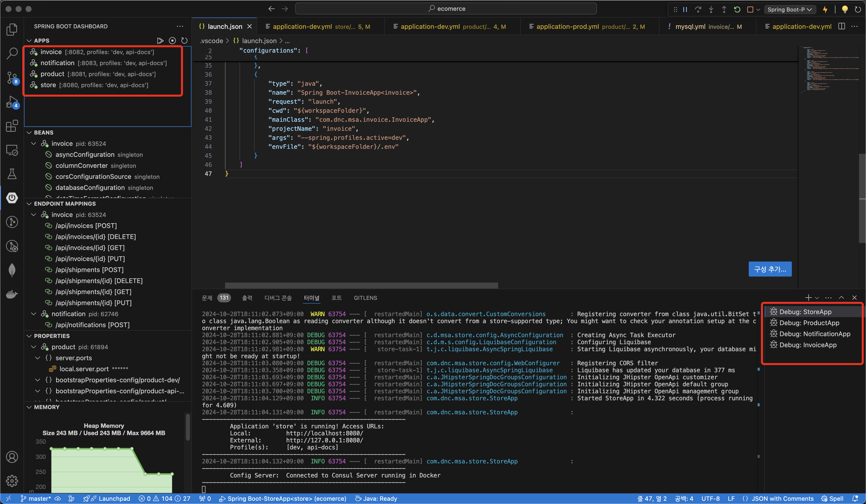Click the debug Restart toolbar icon
Image resolution: width=866 pixels, height=504 pixels.
tap(737, 9)
